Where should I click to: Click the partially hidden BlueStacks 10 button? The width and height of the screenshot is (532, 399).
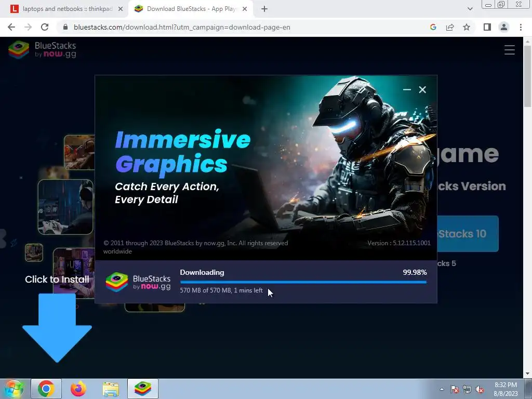(x=468, y=234)
